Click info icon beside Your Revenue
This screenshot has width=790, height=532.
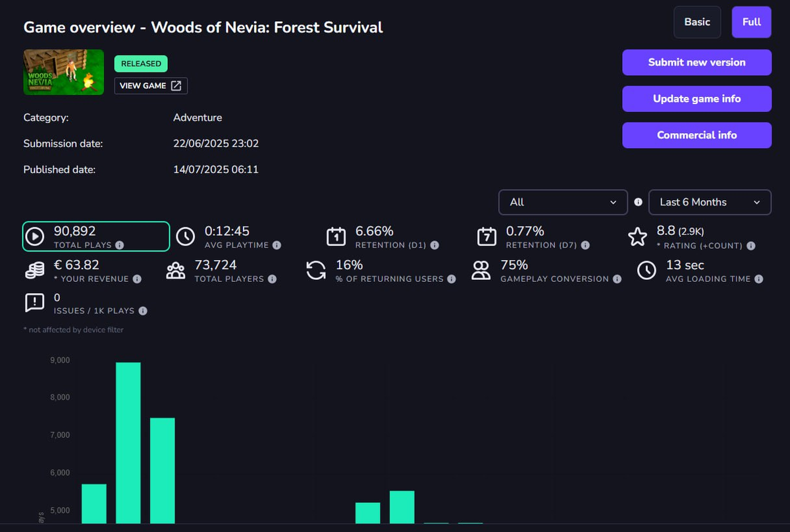137,279
